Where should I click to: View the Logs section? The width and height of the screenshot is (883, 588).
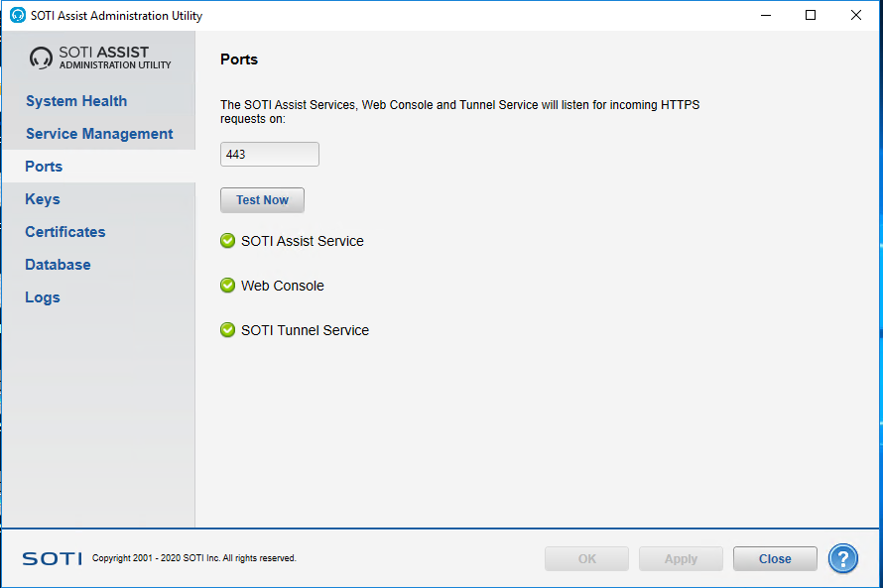(43, 297)
